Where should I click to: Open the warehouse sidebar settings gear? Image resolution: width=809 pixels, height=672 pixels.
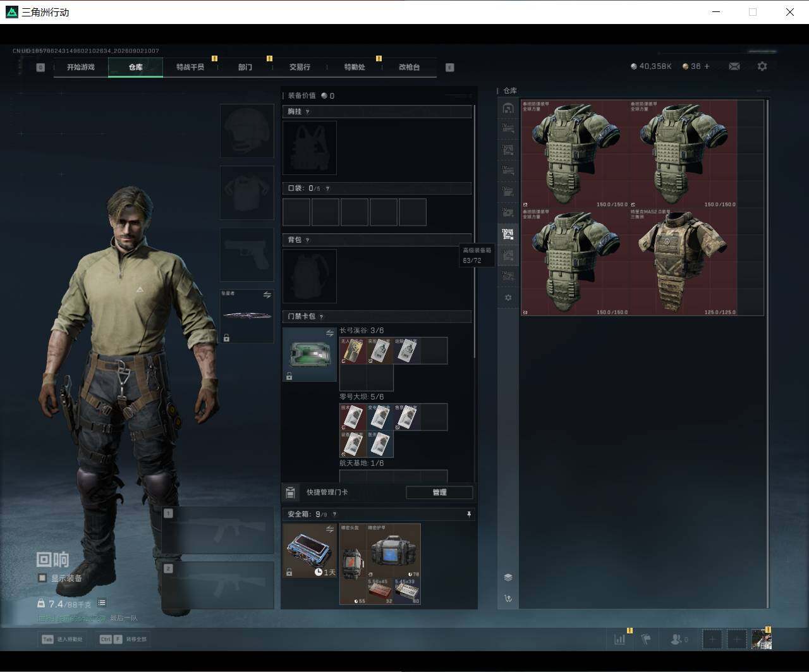(x=508, y=298)
